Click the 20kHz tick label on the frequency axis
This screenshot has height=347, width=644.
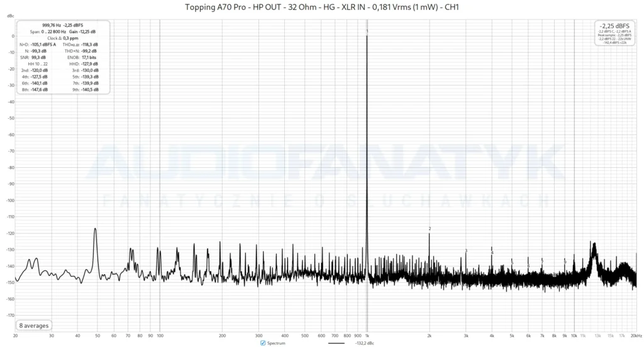(x=636, y=336)
